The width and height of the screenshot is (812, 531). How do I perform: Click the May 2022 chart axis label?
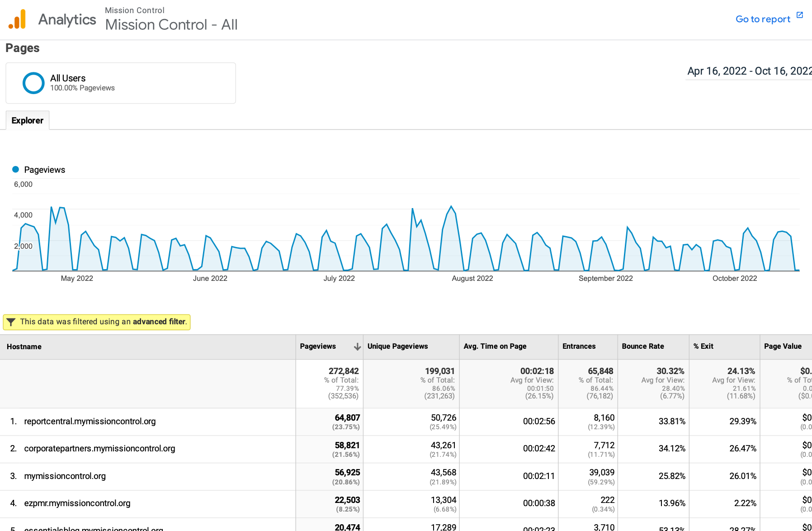click(77, 278)
